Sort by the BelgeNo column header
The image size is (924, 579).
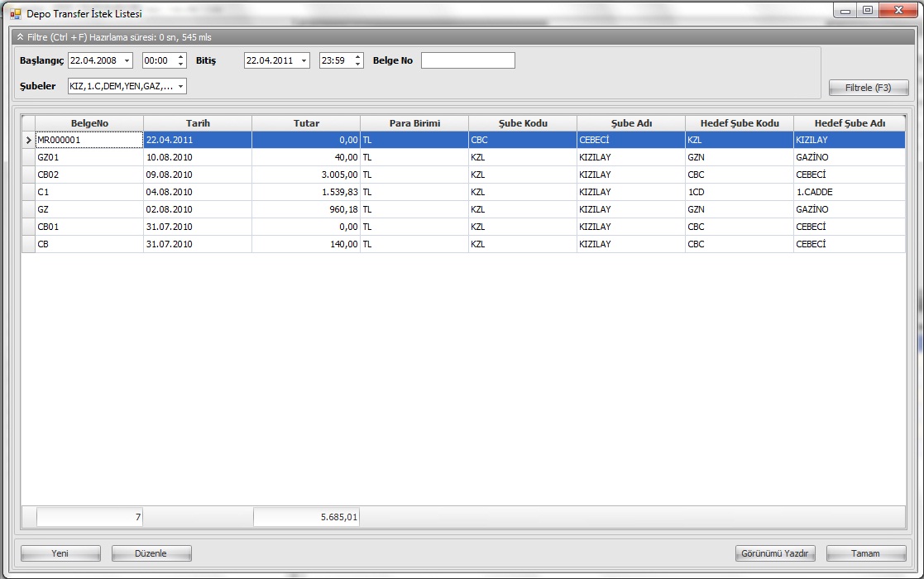tap(89, 123)
